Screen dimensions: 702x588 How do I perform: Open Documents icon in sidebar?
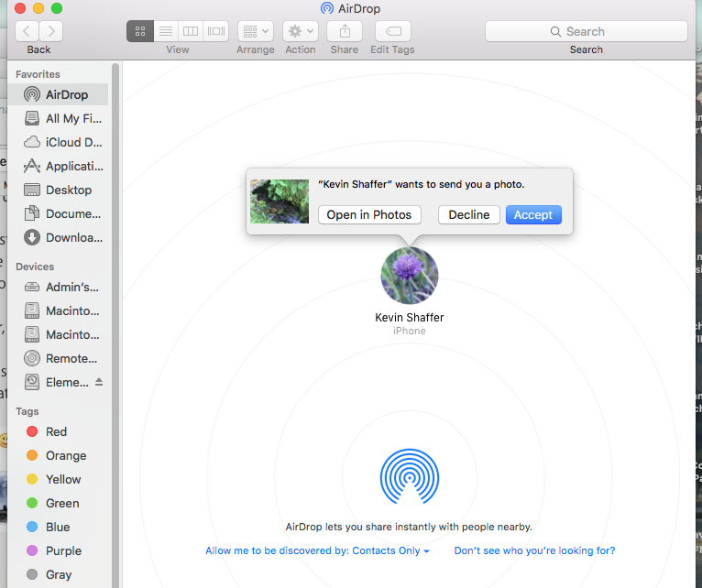point(32,213)
